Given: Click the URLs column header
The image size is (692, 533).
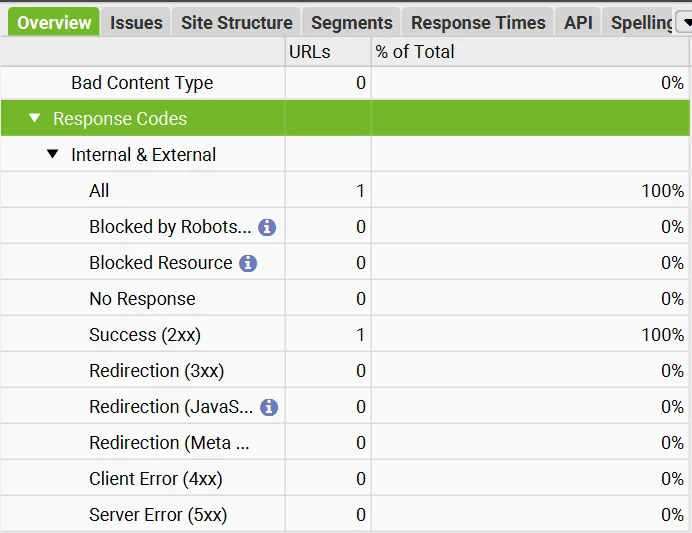Looking at the screenshot, I should 309,51.
